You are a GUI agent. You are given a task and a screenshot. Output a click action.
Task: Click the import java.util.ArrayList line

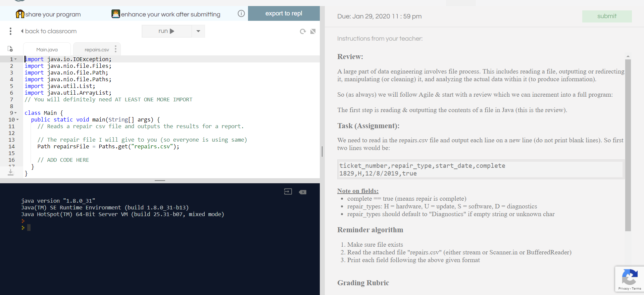[68, 93]
